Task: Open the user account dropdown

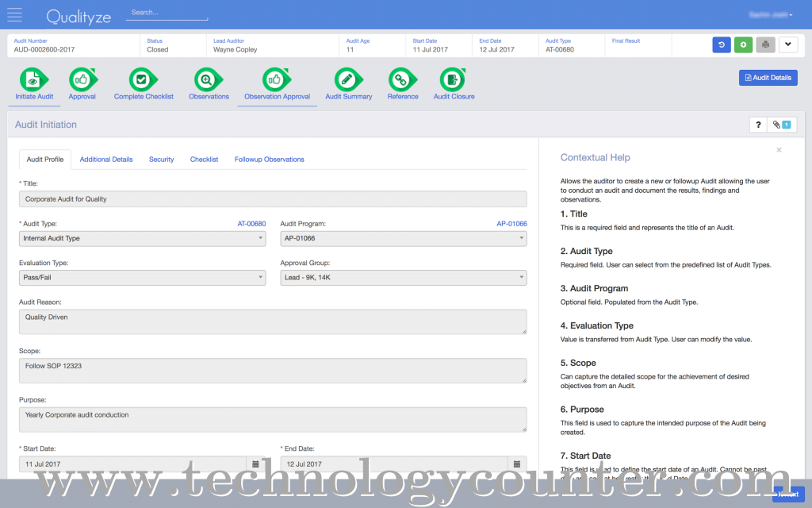Action: pos(771,15)
